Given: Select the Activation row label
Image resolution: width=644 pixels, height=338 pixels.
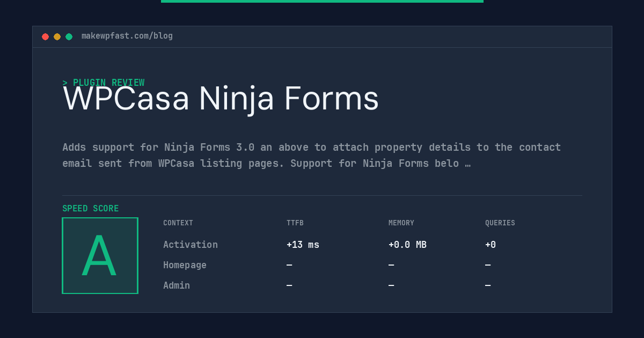Looking at the screenshot, I should (x=191, y=245).
